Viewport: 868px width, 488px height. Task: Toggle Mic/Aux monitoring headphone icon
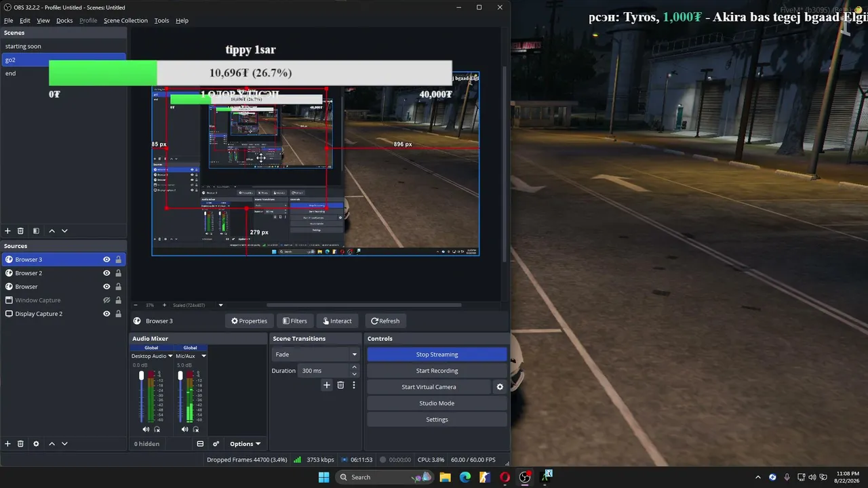(x=197, y=429)
